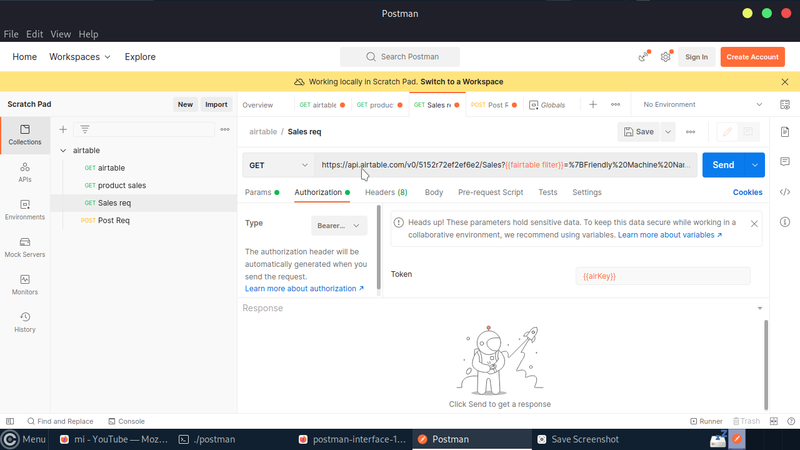Open the environment quick look icon
Screen dimensions: 800x450
coord(785,105)
